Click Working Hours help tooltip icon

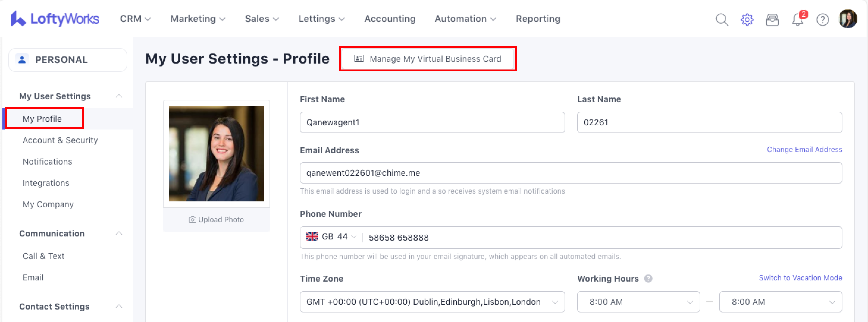point(648,279)
